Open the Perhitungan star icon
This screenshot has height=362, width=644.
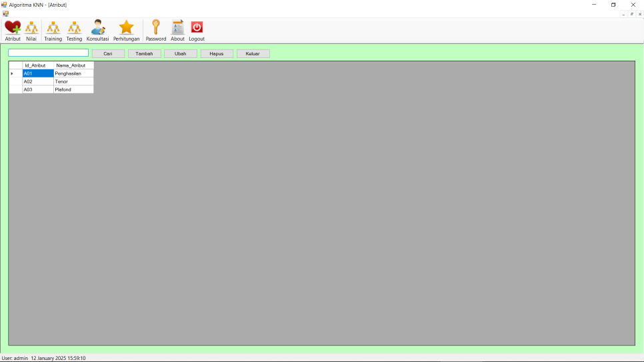126,30
